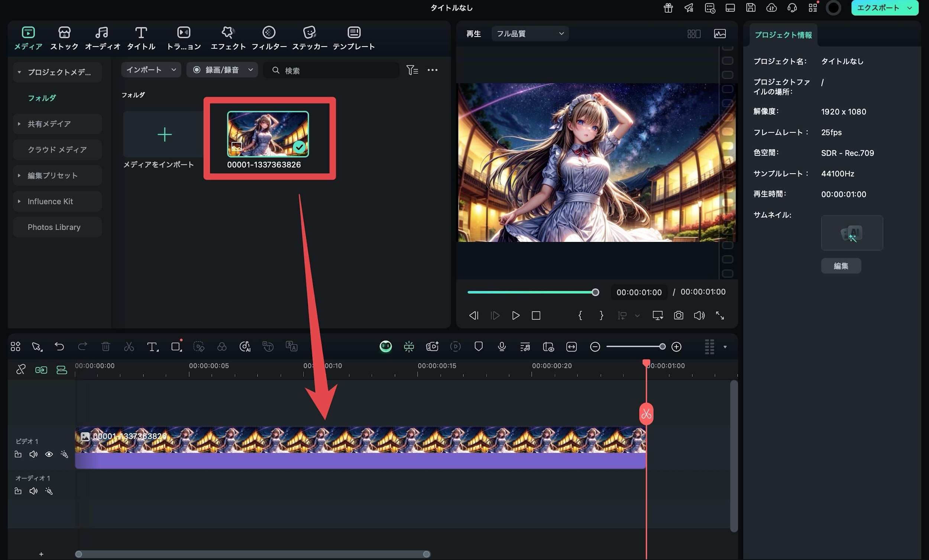The width and height of the screenshot is (929, 560).
Task: Expand the Shared Media (共有メディア) section
Action: (x=19, y=124)
